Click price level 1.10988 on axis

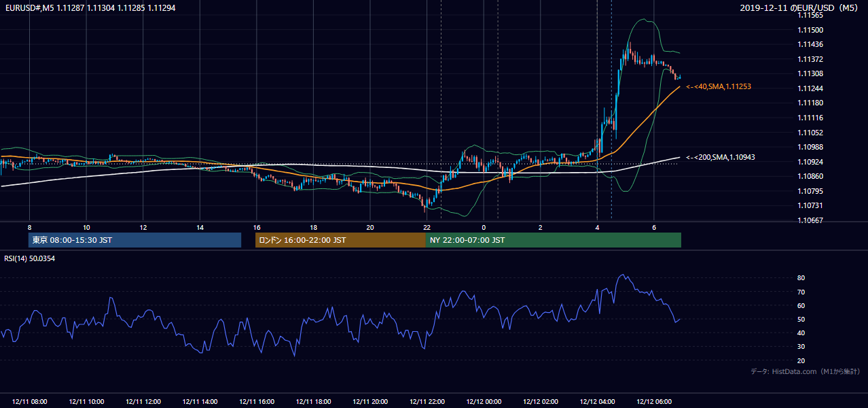pos(810,147)
